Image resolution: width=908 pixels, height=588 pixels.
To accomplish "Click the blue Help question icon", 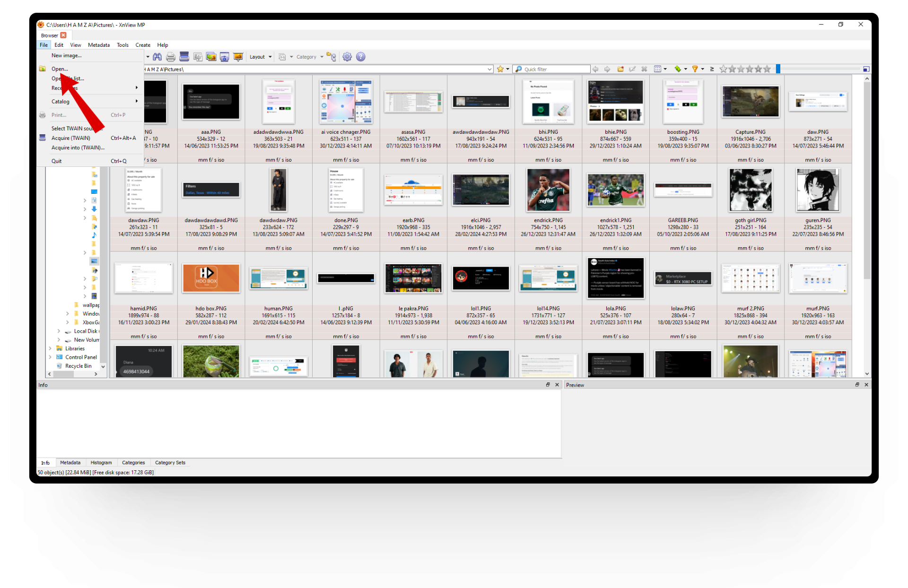I will click(x=361, y=57).
